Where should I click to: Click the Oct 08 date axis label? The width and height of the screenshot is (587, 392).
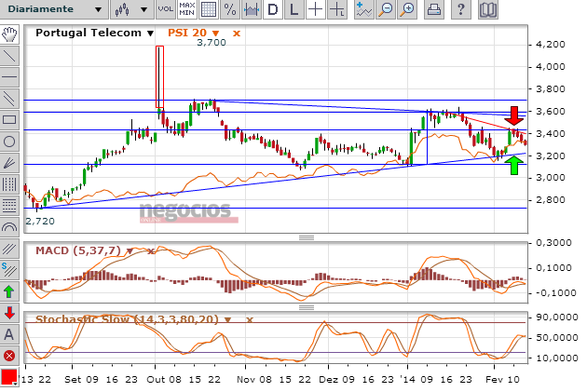point(164,380)
